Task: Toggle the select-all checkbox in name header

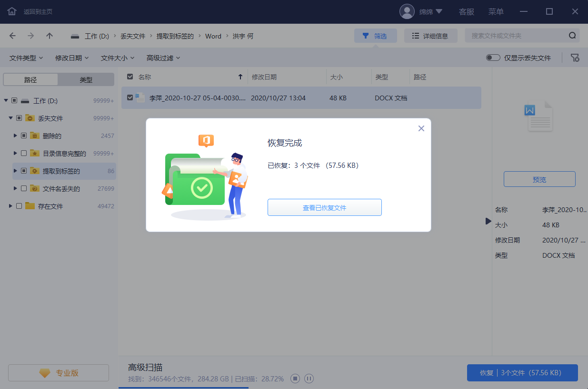Action: [x=130, y=77]
